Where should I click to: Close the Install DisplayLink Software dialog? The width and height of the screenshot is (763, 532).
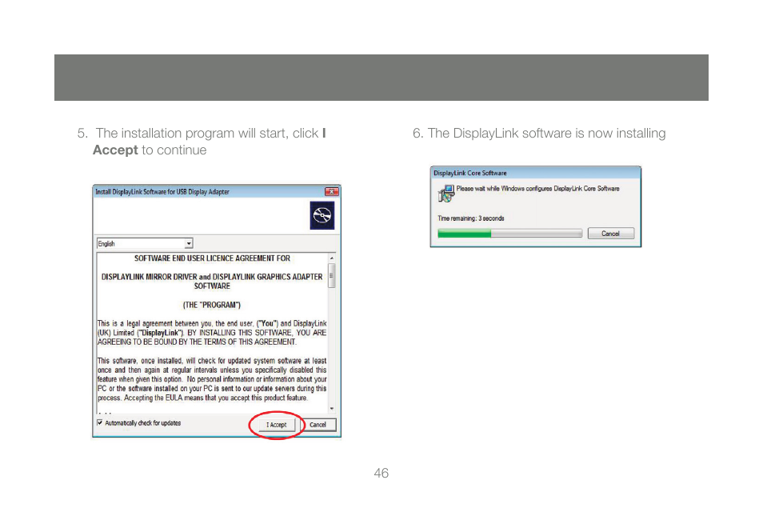[x=331, y=192]
